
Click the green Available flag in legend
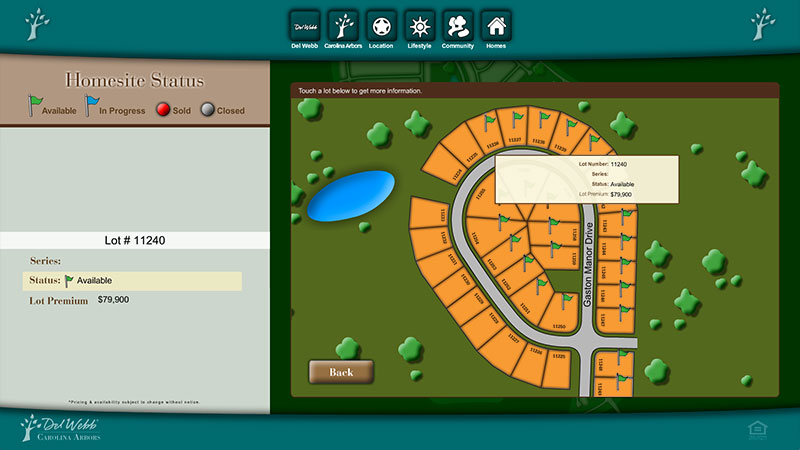tap(35, 104)
